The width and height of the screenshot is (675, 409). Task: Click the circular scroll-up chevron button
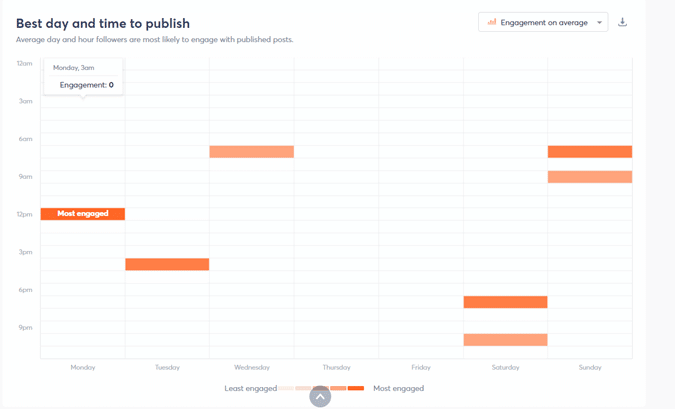(x=320, y=397)
